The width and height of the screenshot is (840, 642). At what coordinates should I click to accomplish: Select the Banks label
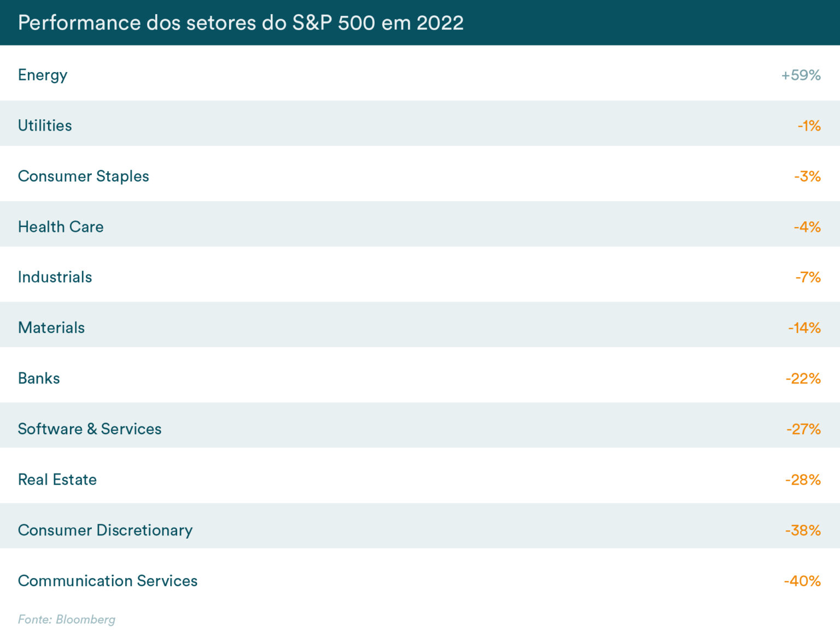(x=39, y=378)
